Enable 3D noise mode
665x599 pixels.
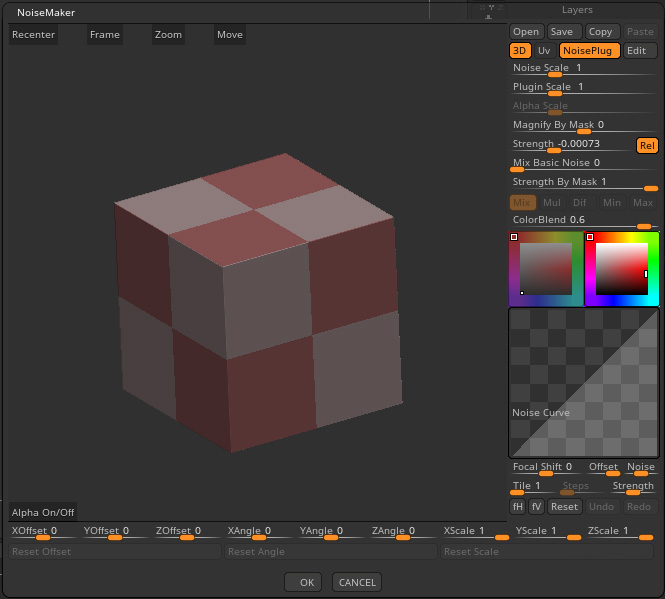[x=520, y=51]
